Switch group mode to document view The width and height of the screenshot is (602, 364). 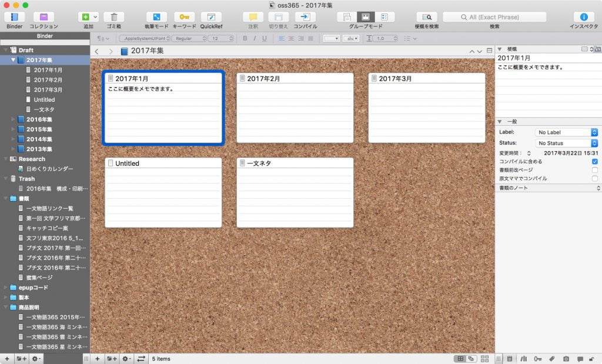347,17
